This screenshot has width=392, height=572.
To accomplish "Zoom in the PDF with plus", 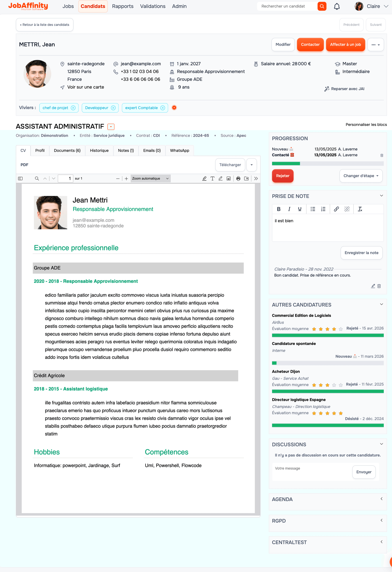I will tap(126, 179).
